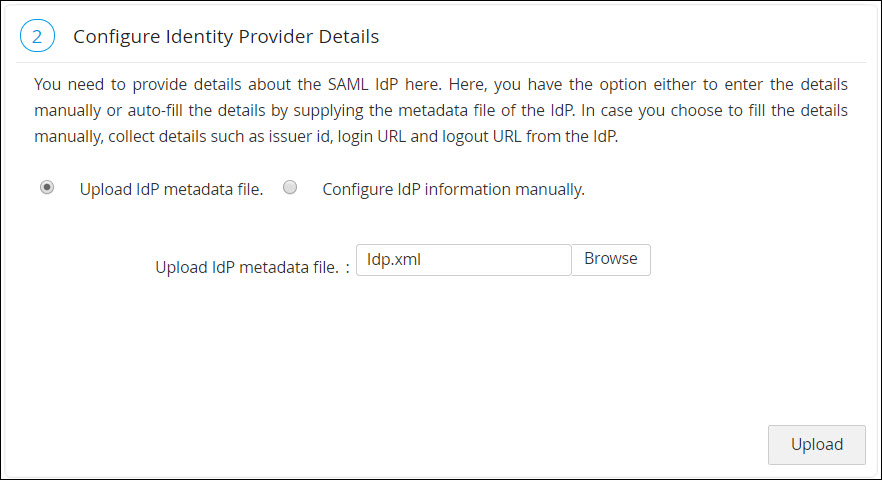The image size is (882, 480).
Task: Choose the Configure IdP information manually radio button
Action: [290, 187]
